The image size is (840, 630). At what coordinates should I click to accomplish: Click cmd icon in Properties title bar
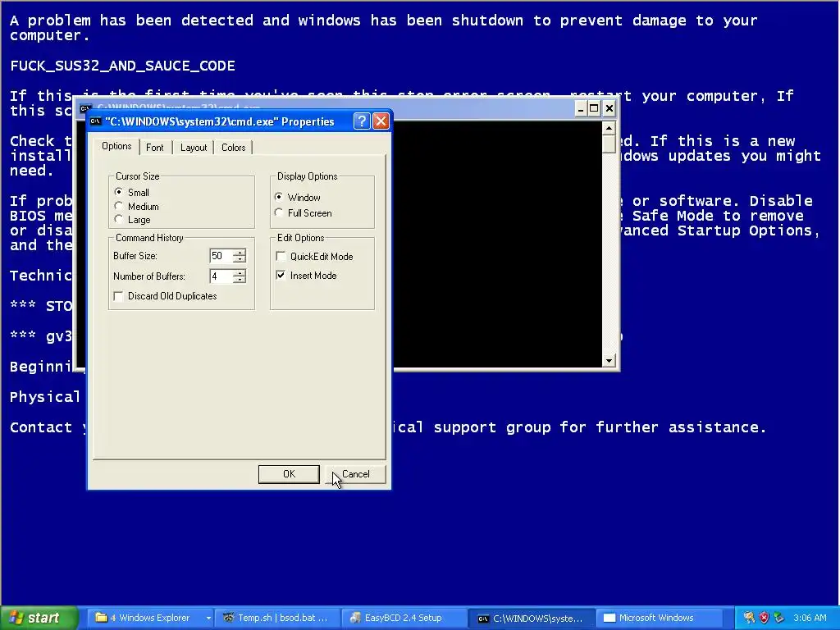[95, 121]
